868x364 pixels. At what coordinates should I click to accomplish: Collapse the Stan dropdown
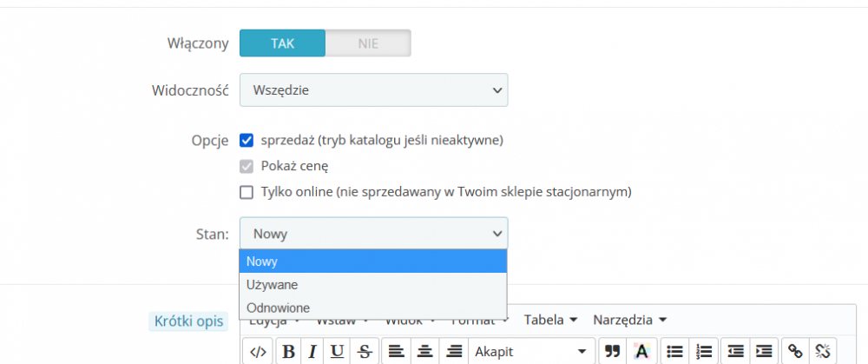click(x=373, y=233)
